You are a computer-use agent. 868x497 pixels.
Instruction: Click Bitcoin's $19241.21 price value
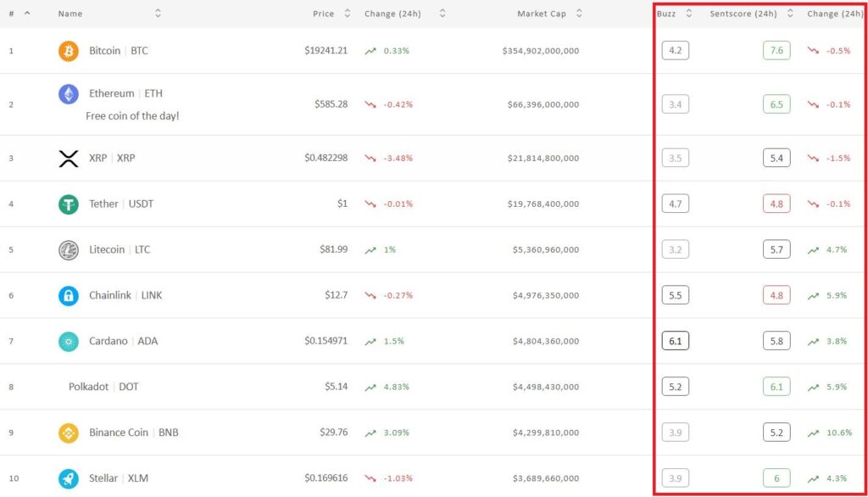[x=325, y=51]
